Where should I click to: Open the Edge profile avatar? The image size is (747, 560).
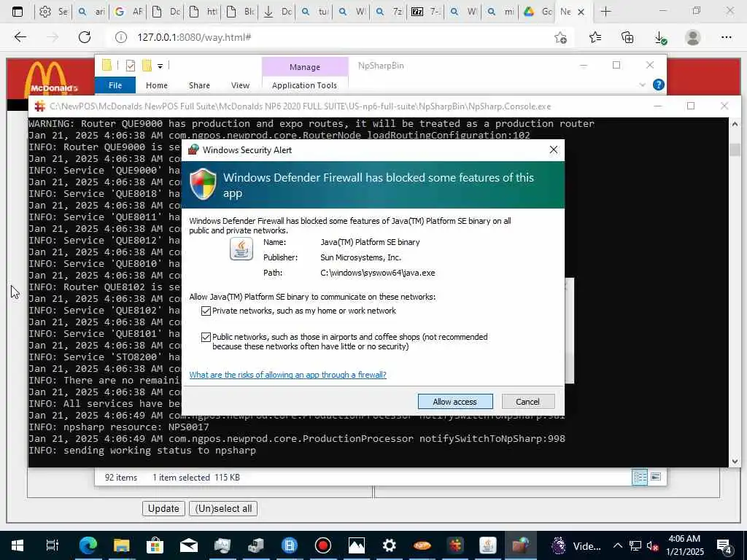[x=693, y=37]
